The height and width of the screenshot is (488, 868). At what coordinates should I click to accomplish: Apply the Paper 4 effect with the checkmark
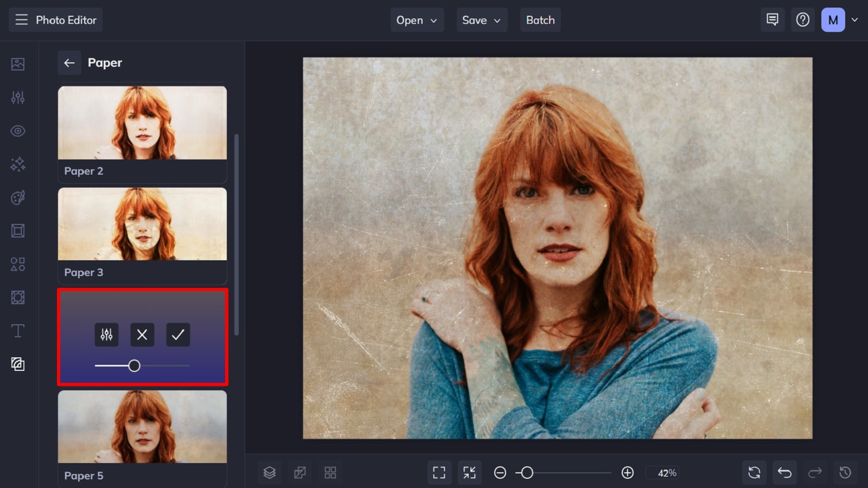[x=178, y=335]
